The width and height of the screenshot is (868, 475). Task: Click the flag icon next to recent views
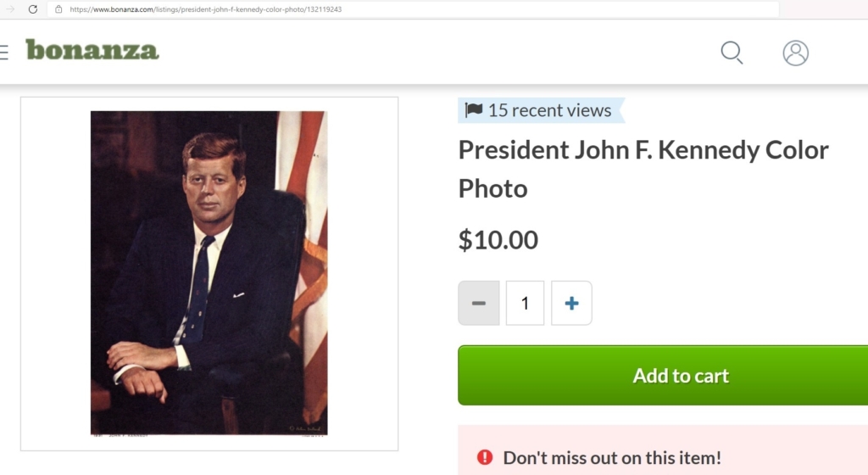coord(474,110)
